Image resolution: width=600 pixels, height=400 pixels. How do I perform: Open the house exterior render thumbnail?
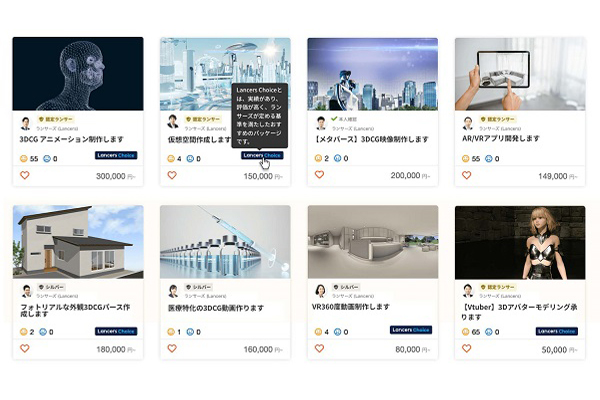click(x=78, y=242)
